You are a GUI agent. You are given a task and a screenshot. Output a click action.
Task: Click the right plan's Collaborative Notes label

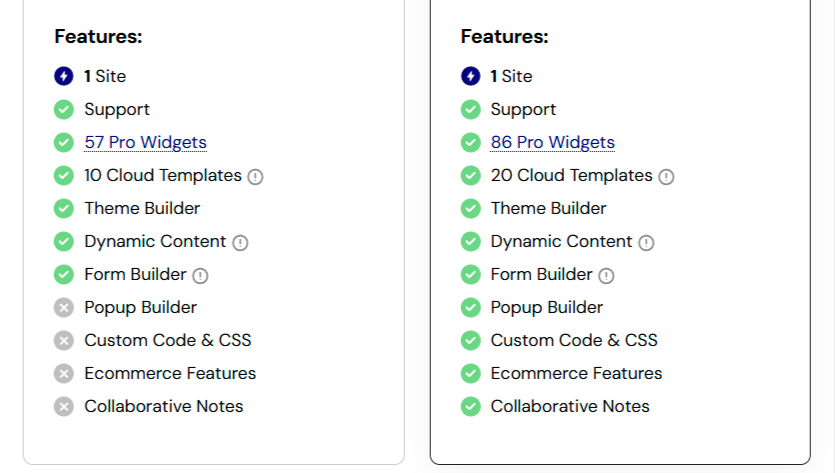569,406
